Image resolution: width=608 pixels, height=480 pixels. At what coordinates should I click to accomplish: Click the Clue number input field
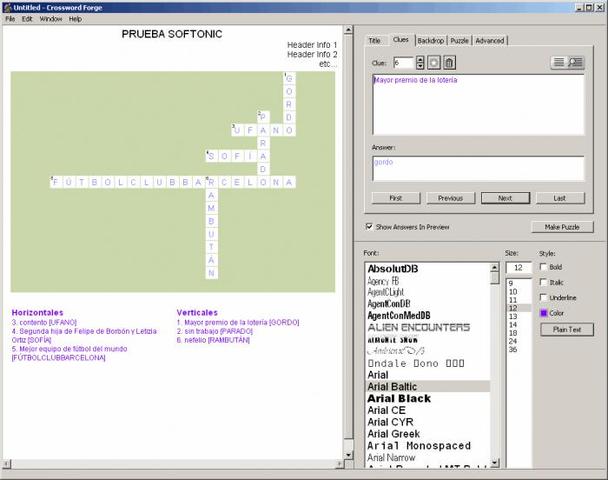pos(404,63)
